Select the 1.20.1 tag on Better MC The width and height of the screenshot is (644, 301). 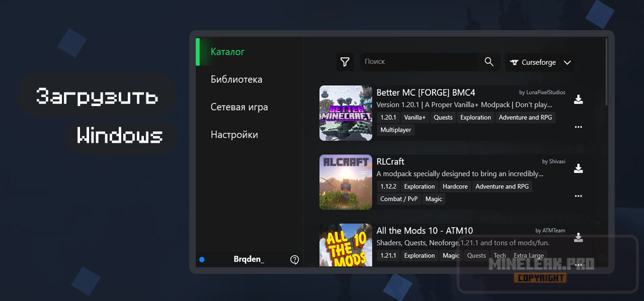click(388, 118)
